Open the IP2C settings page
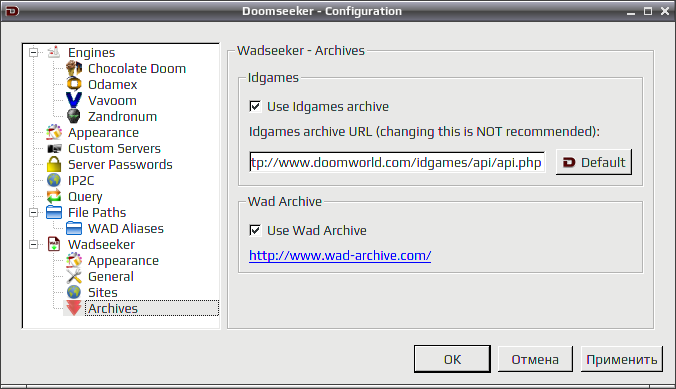The height and width of the screenshot is (389, 676). pos(81,180)
